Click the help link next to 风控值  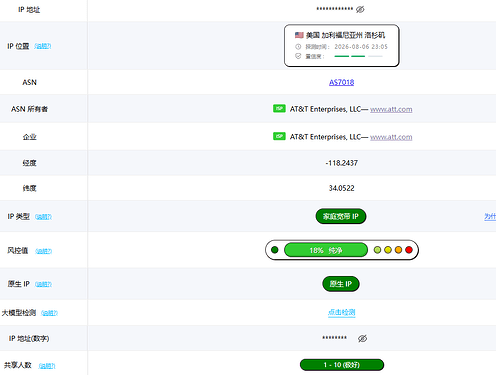point(44,251)
